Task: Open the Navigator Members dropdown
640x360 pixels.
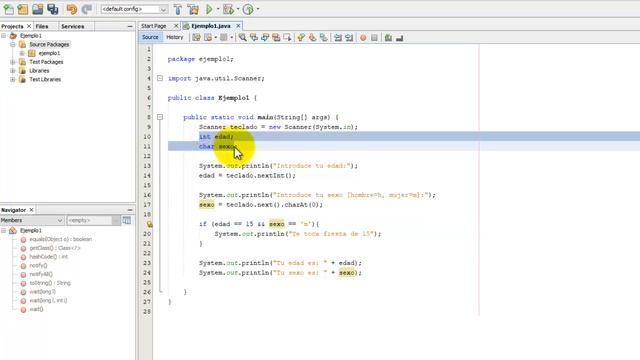Action: (x=32, y=220)
